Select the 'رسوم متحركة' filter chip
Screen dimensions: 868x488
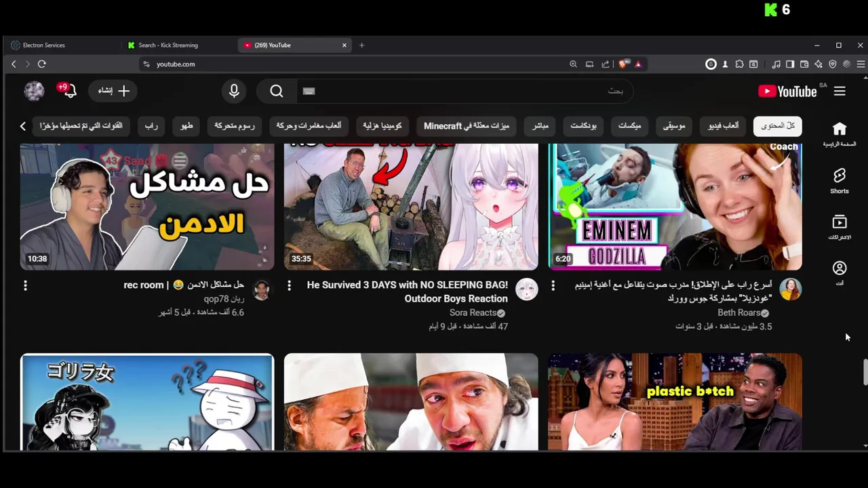(235, 126)
